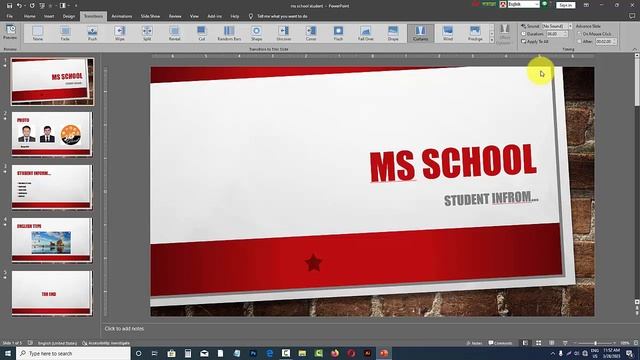Switch to the Animations tab
640x360 pixels.
coord(122,16)
